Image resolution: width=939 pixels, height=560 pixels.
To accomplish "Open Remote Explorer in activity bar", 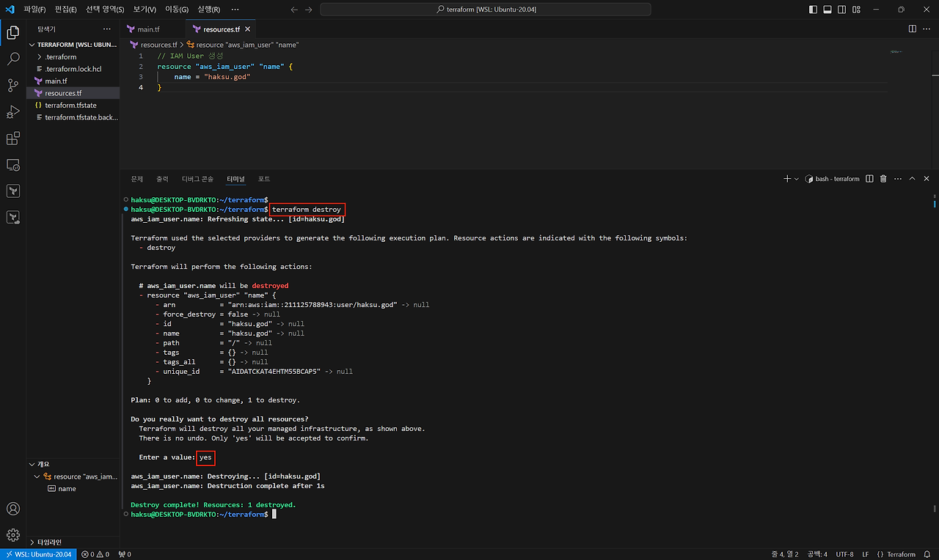I will click(x=12, y=165).
